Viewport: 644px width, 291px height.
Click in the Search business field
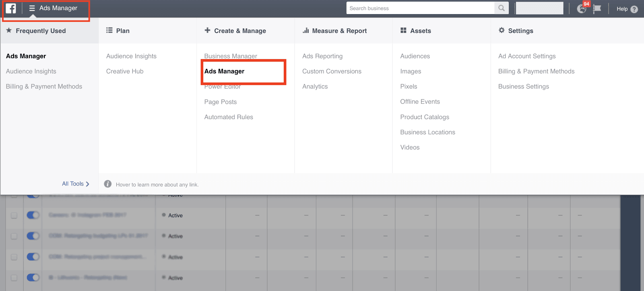(x=421, y=8)
